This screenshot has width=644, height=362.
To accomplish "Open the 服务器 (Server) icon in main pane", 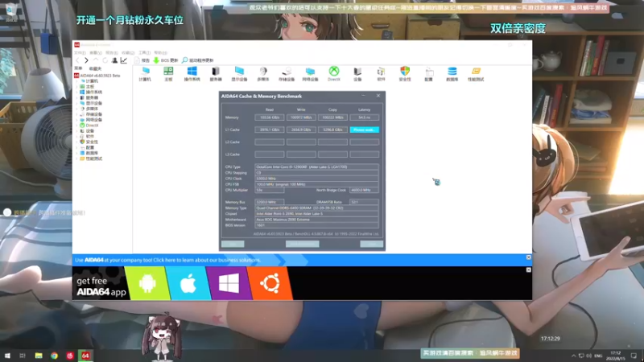I will (x=216, y=74).
